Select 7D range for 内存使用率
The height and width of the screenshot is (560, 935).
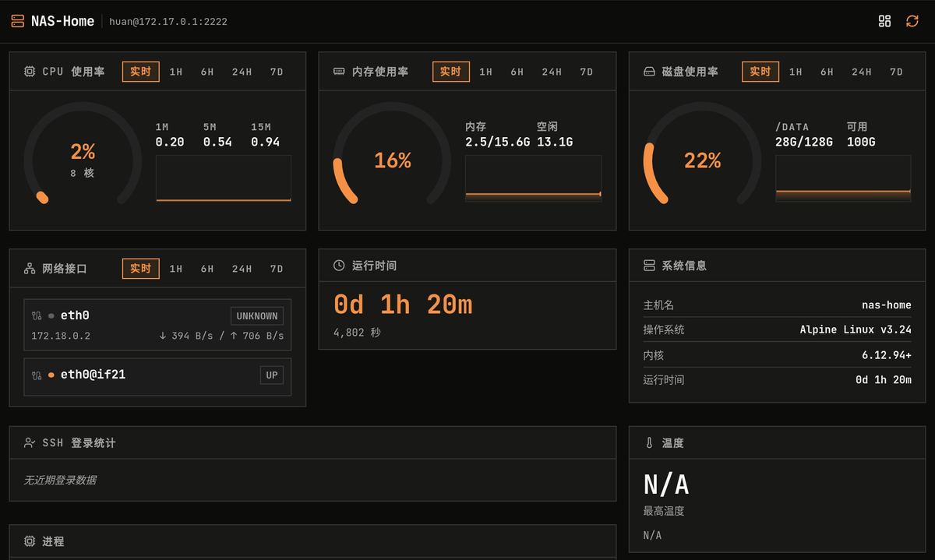click(587, 72)
